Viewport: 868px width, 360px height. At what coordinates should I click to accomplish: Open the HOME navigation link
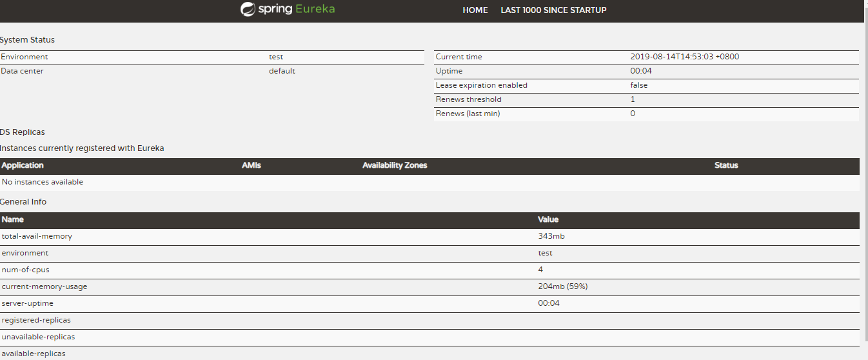tap(475, 10)
